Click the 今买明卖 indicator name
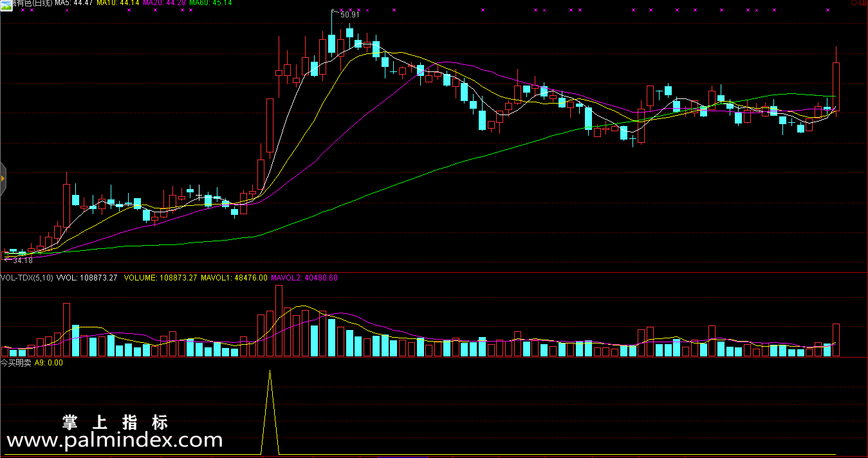 [15, 363]
